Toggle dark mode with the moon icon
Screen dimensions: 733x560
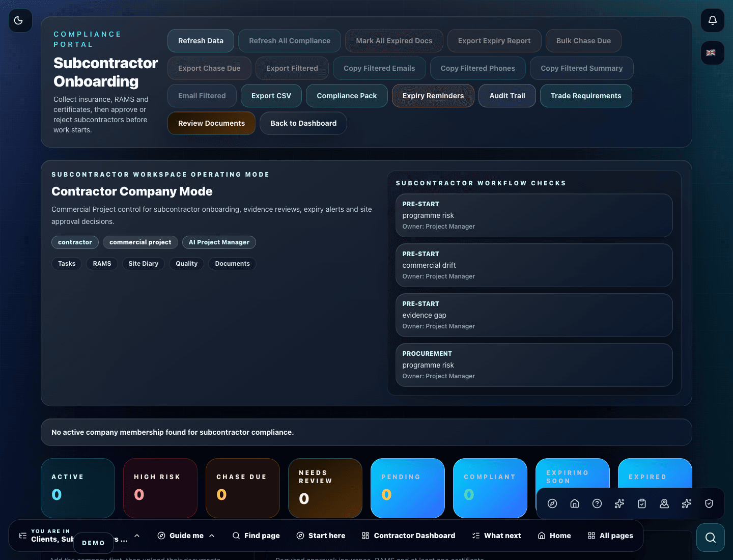pos(20,20)
